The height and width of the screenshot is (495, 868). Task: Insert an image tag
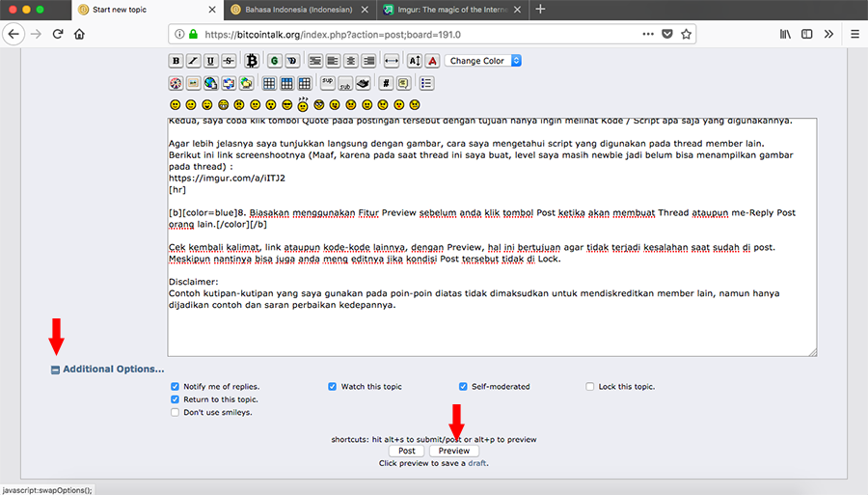(x=193, y=84)
